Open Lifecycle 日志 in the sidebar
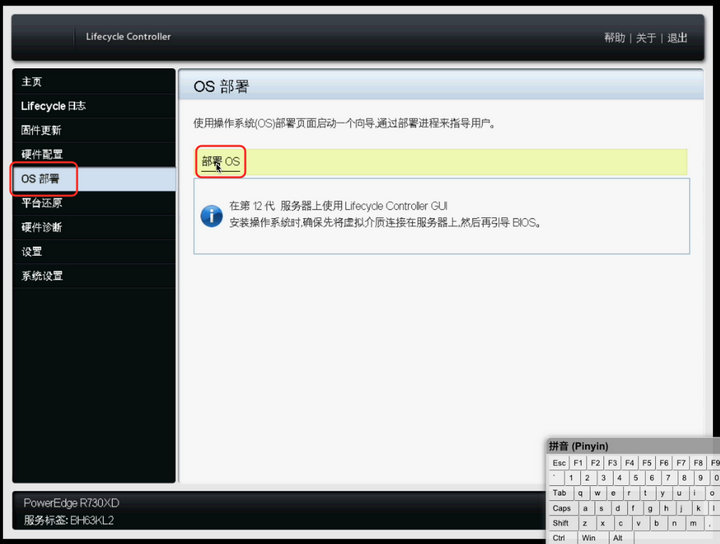The image size is (720, 544). click(53, 106)
